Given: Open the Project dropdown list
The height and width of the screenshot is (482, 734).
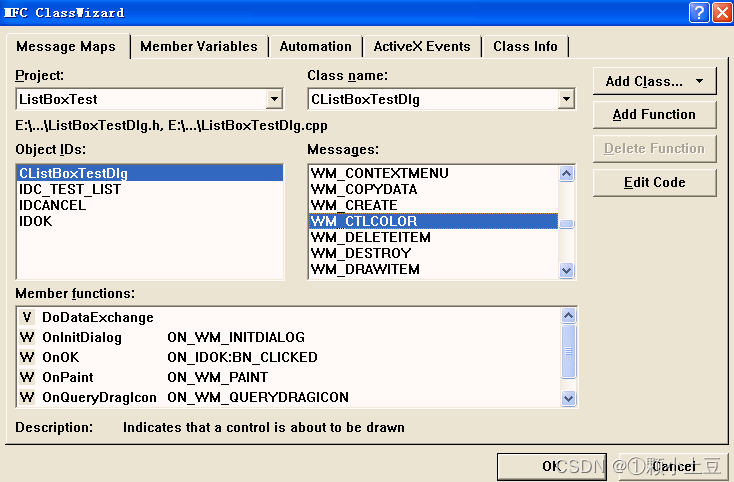Looking at the screenshot, I should click(x=274, y=100).
